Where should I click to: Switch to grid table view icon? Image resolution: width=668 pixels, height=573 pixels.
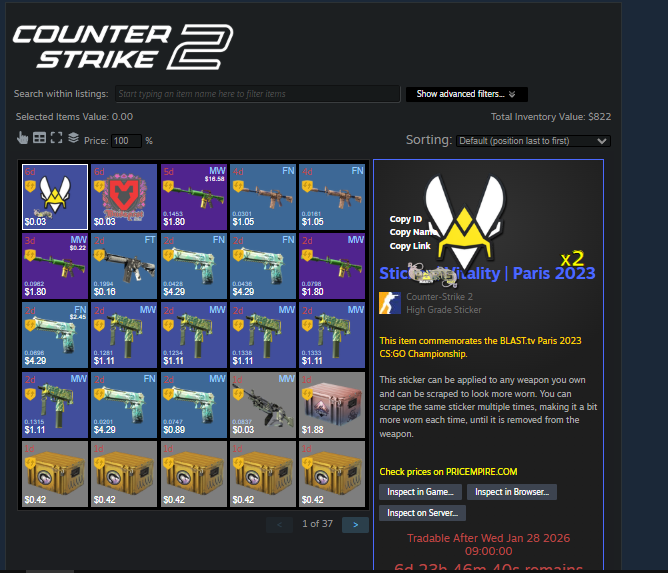tap(39, 138)
